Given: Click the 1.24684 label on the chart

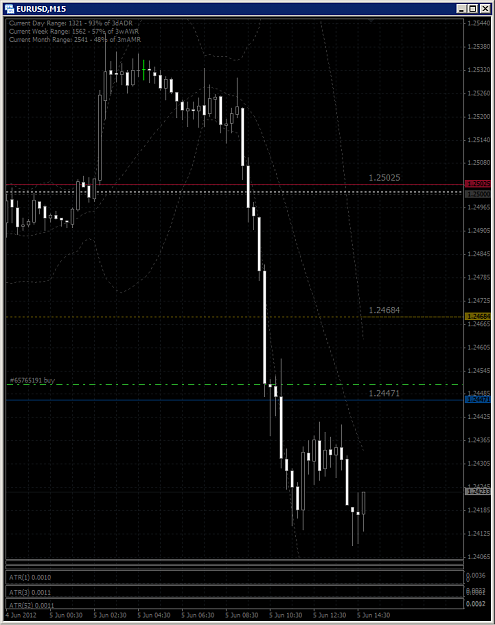Looking at the screenshot, I should click(x=384, y=310).
